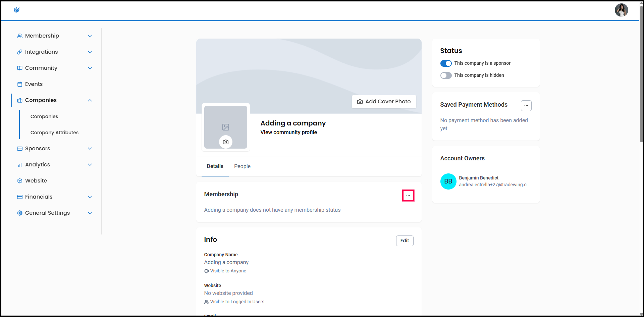Click the Tradewing logo icon
This screenshot has width=644, height=317.
(17, 10)
